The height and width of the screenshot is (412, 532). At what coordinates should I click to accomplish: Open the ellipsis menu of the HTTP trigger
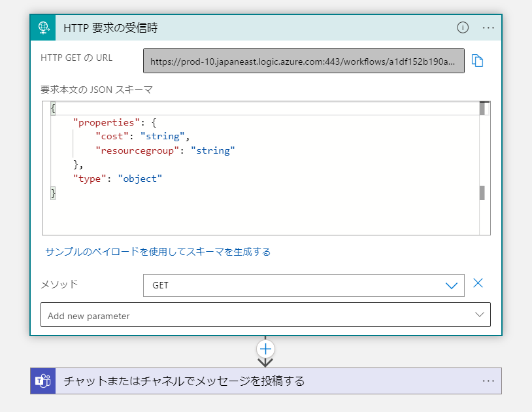click(488, 28)
